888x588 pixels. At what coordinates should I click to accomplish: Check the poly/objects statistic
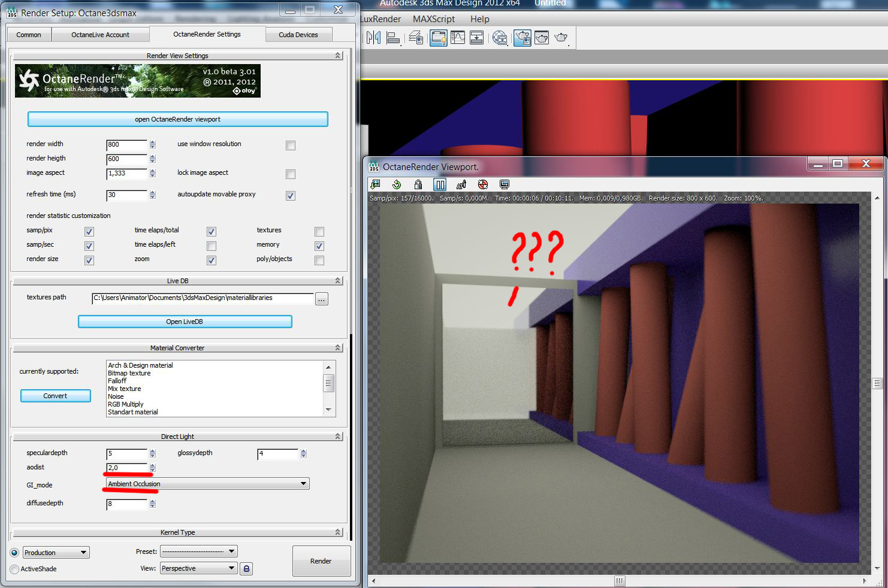(319, 260)
